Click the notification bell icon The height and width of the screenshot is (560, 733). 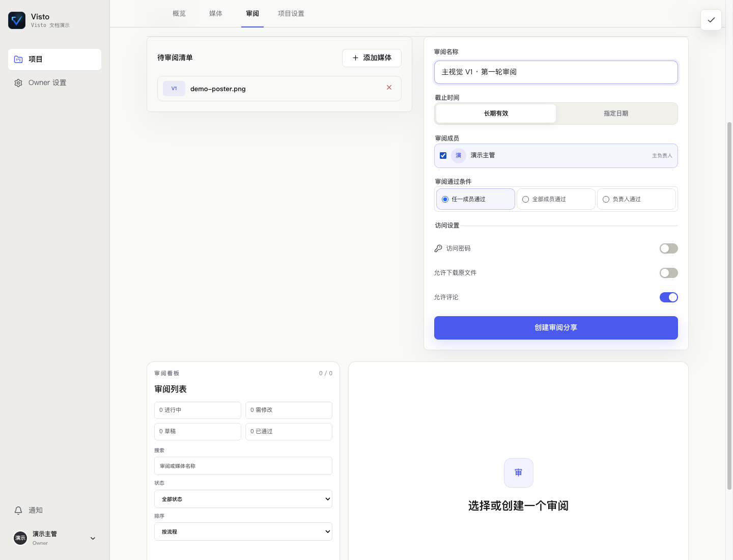coord(18,511)
